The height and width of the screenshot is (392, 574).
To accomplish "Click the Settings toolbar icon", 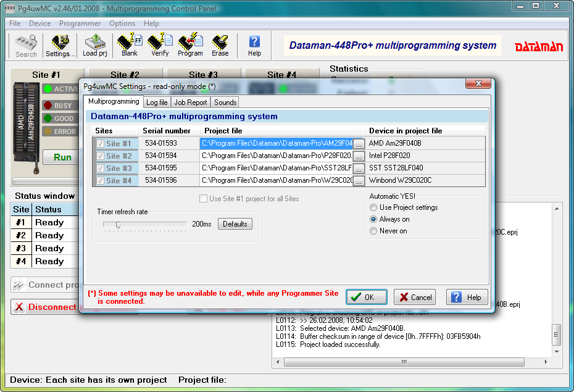I will click(x=60, y=46).
